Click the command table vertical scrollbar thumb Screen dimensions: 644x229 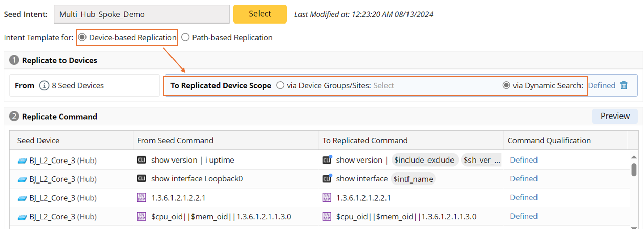click(634, 169)
